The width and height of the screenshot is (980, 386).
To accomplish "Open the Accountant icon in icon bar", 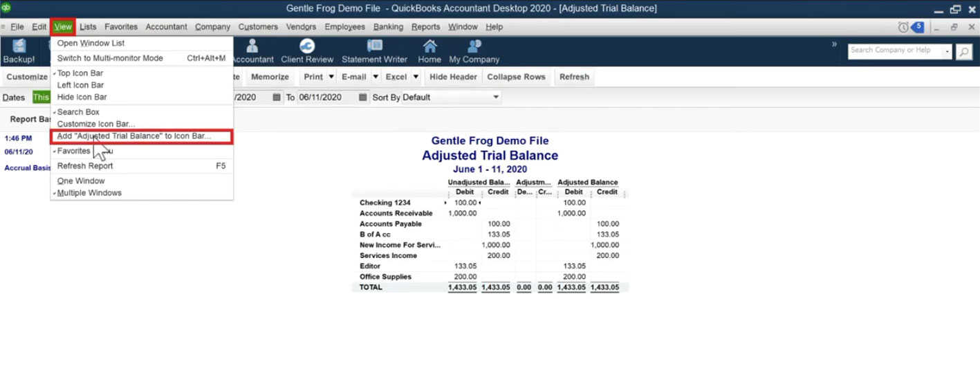I will tap(252, 52).
